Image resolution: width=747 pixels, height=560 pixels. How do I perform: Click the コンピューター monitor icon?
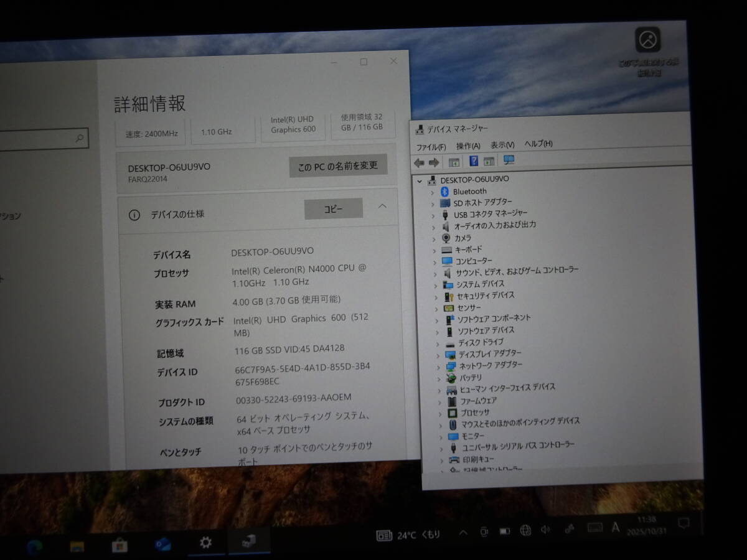point(447,261)
